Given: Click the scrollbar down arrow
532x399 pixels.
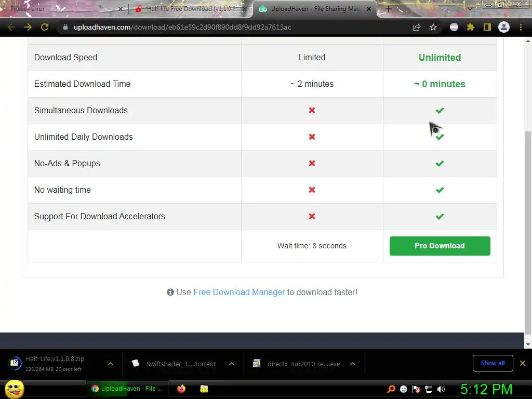Looking at the screenshot, I should pos(528,344).
